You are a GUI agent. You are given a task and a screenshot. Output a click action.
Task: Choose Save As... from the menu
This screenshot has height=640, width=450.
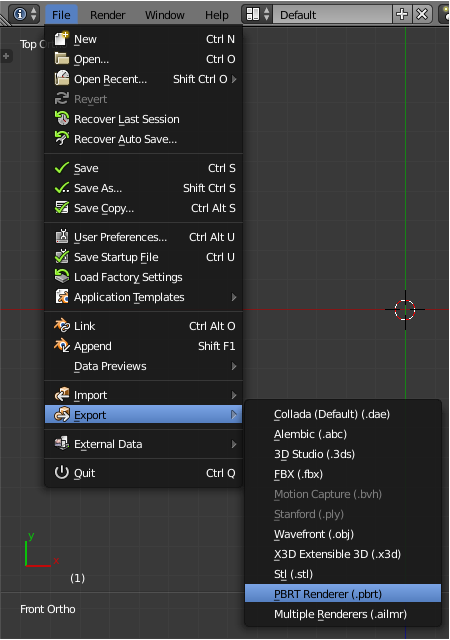click(x=143, y=188)
